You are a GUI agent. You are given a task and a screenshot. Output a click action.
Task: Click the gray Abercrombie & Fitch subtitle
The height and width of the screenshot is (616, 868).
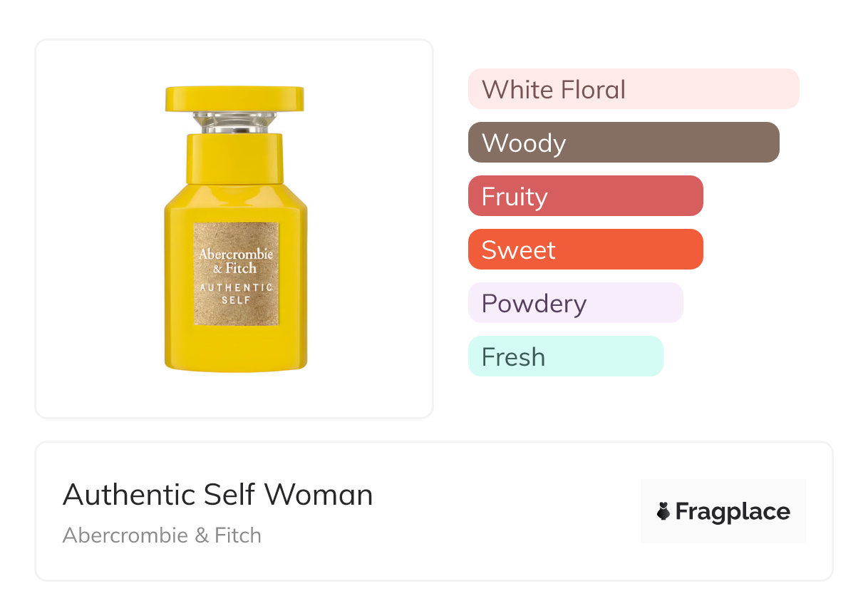coord(162,535)
